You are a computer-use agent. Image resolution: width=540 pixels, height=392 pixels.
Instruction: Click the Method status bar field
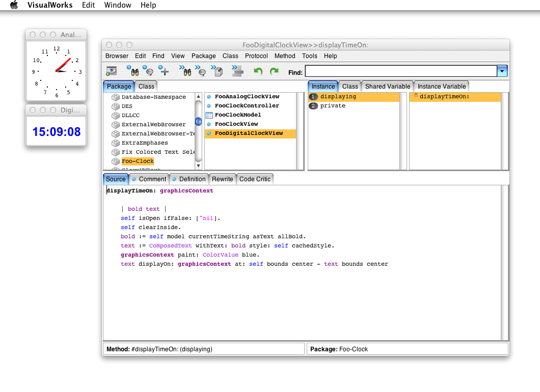click(204, 349)
